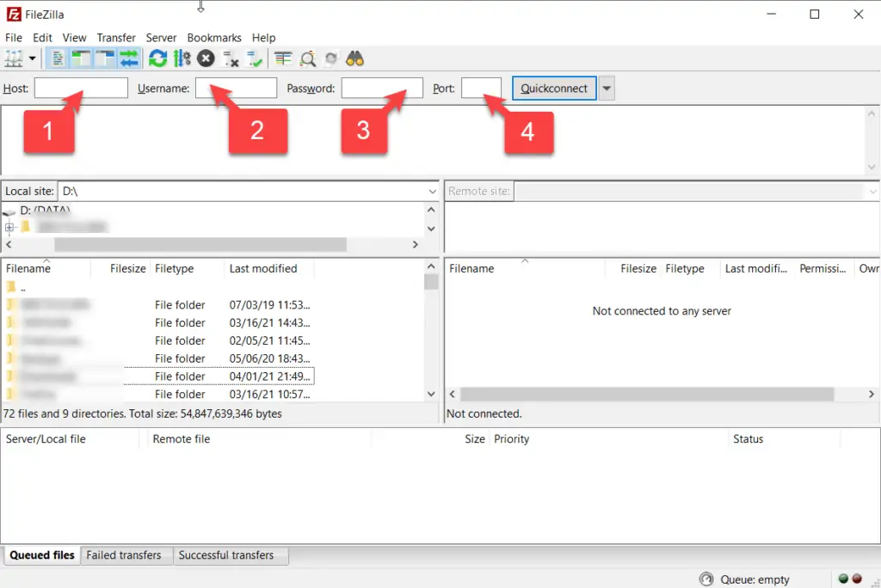Switch to the Queued files tab
The width and height of the screenshot is (881, 588).
click(x=42, y=555)
